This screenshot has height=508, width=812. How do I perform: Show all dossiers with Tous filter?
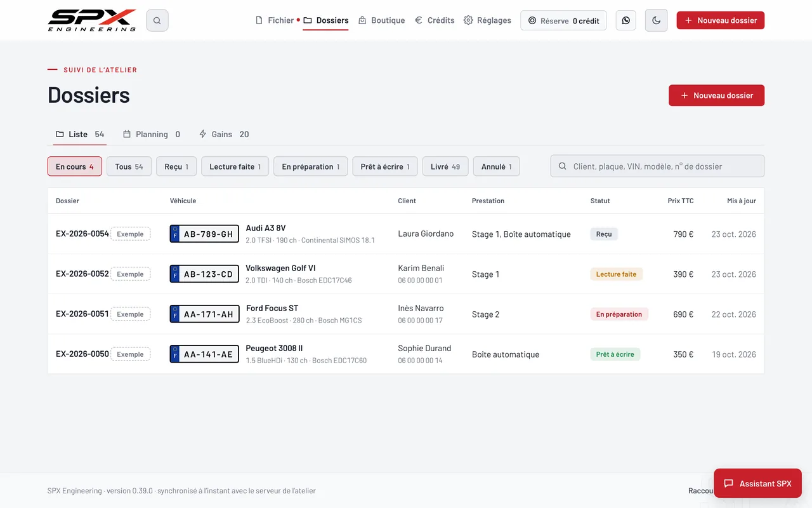(129, 166)
